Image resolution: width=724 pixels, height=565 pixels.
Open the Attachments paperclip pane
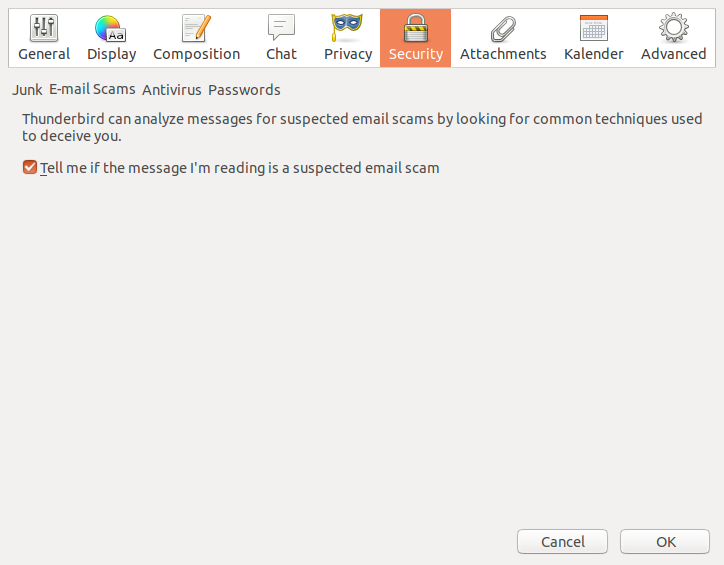tap(503, 38)
